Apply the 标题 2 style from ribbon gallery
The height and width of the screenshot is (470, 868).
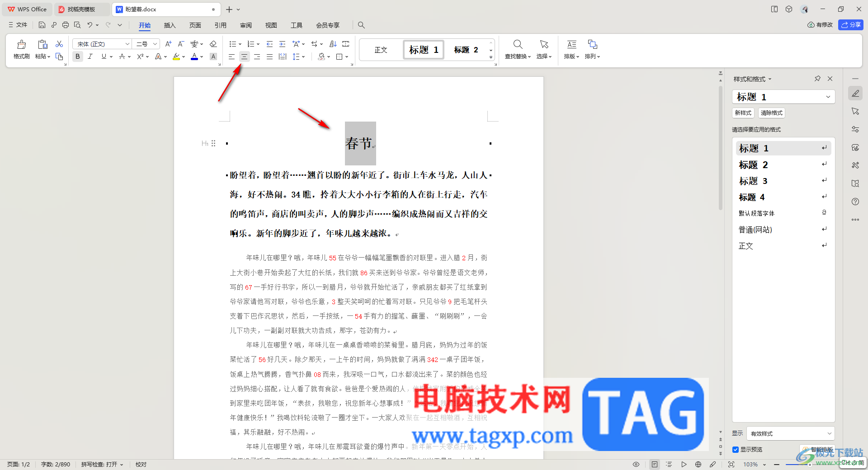click(x=466, y=50)
